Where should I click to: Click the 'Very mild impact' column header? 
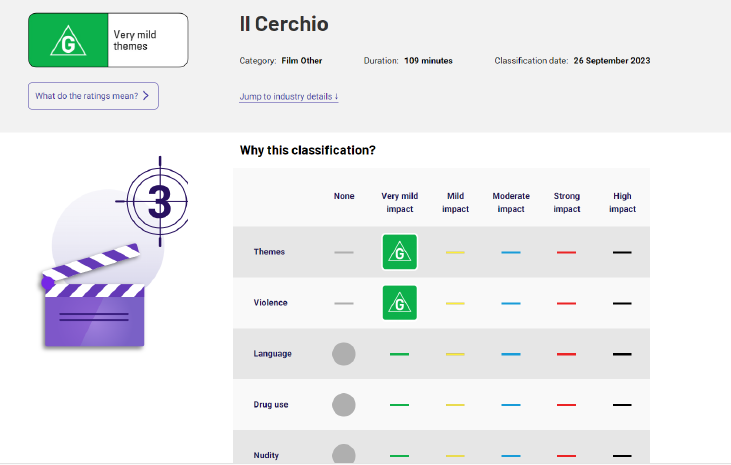[x=399, y=202]
